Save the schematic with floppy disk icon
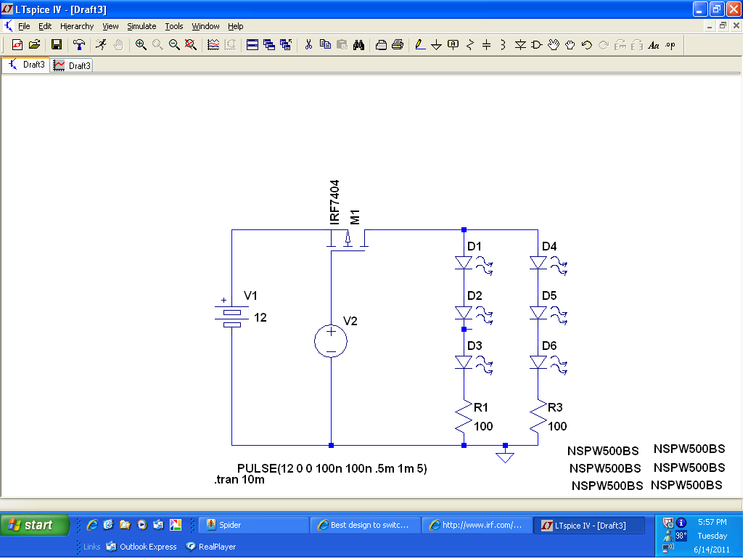The width and height of the screenshot is (756, 559). point(57,45)
